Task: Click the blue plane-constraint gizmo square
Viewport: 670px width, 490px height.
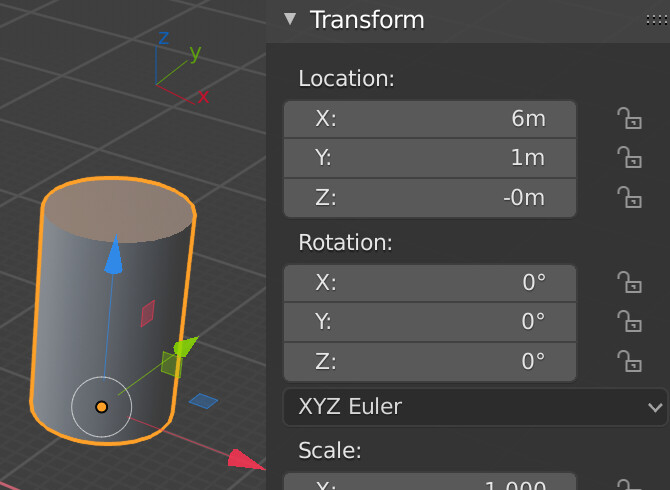Action: click(203, 401)
